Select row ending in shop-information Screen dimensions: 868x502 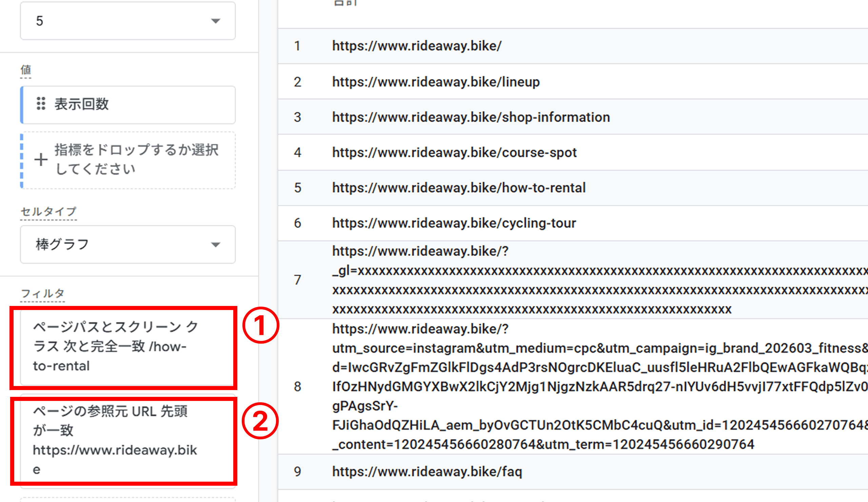(573, 117)
